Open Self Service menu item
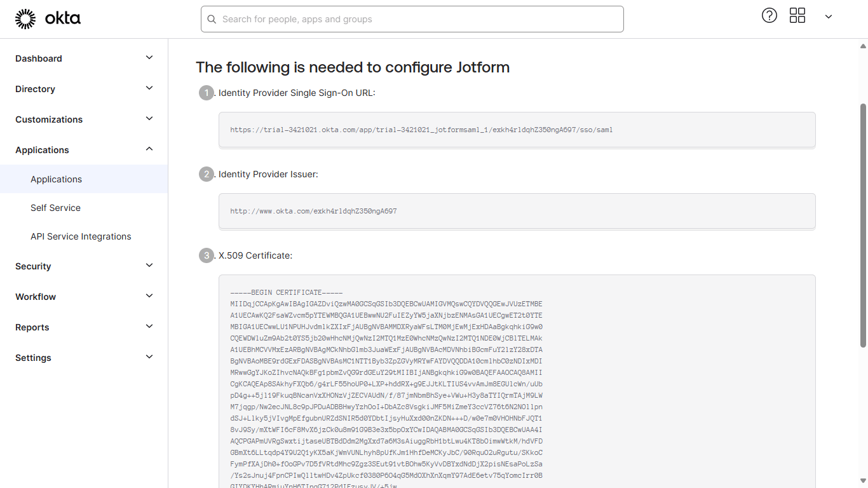This screenshot has height=488, width=868. click(56, 208)
